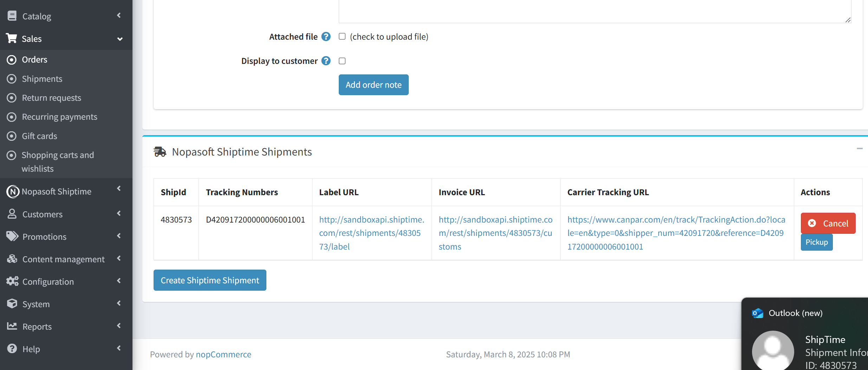Click the Content management cubes icon
The width and height of the screenshot is (868, 370).
tap(12, 259)
